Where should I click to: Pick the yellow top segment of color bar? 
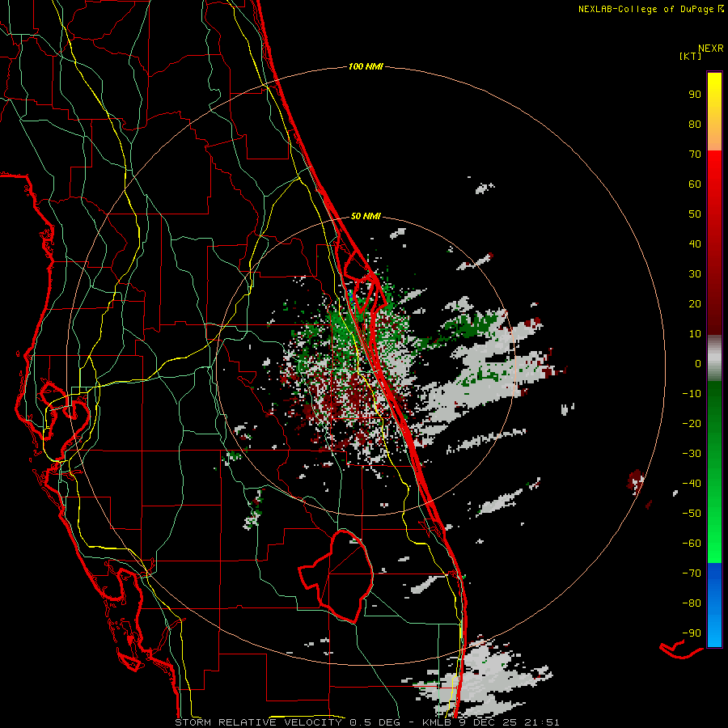[x=714, y=112]
